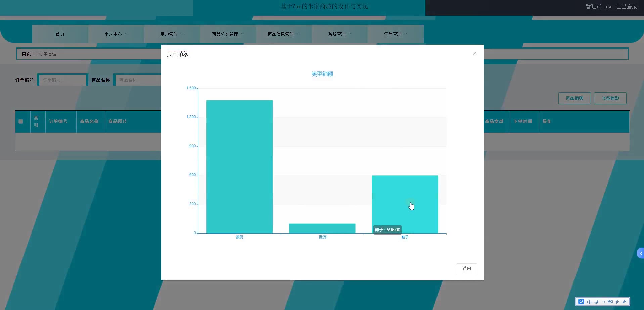Toggle Chinese input mode 中 icon

[589, 302]
